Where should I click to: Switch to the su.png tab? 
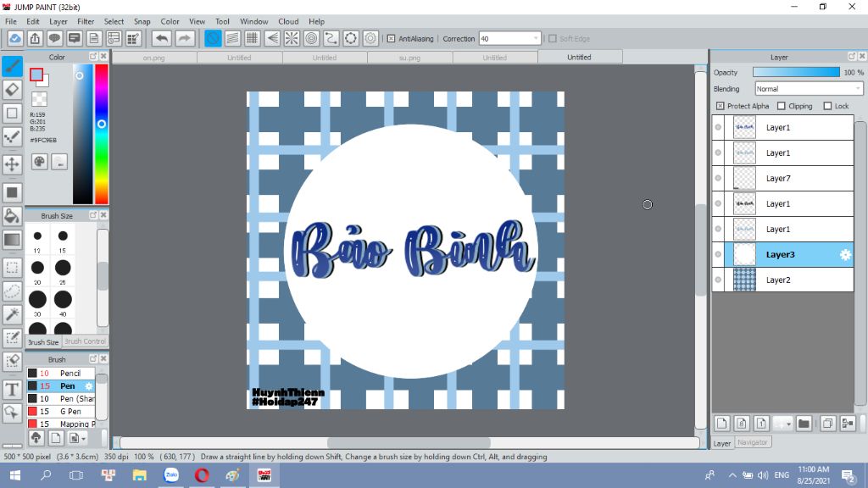(x=409, y=58)
